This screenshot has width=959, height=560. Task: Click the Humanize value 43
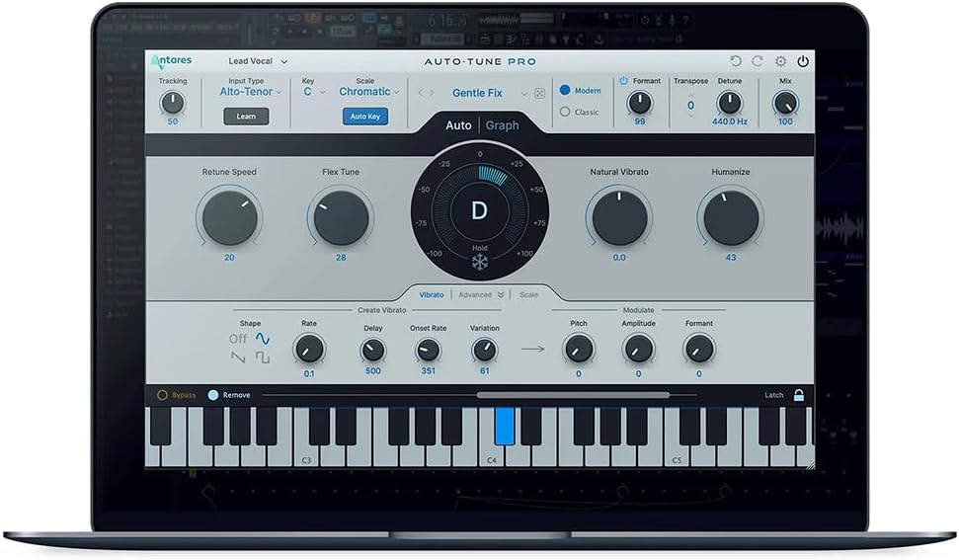click(x=731, y=258)
